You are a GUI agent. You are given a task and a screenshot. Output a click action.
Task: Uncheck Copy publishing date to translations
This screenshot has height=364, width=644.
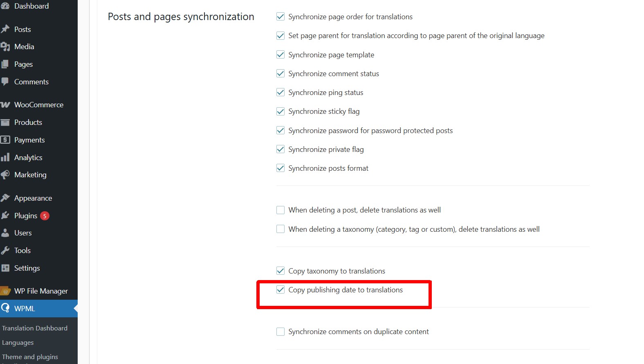[x=280, y=290]
